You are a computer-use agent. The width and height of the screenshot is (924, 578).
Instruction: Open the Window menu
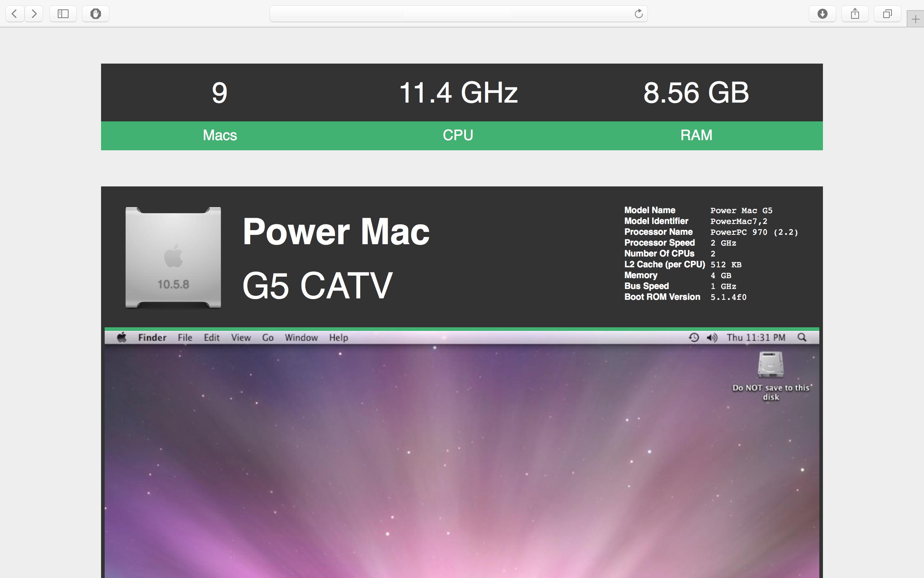click(x=301, y=337)
